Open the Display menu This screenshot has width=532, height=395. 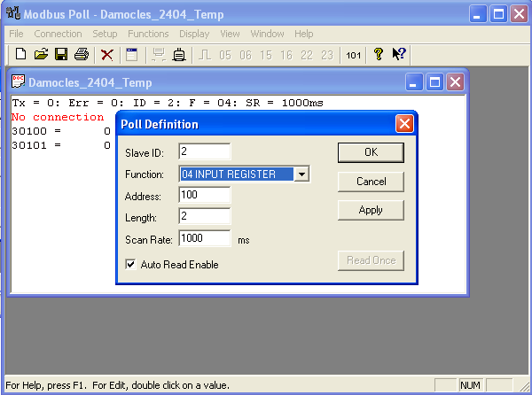pyautogui.click(x=194, y=34)
